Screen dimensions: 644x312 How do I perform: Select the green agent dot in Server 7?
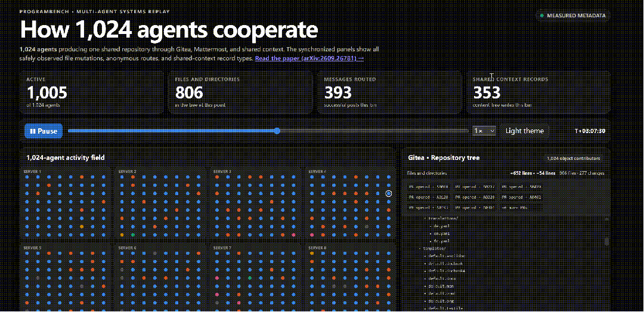point(249,278)
